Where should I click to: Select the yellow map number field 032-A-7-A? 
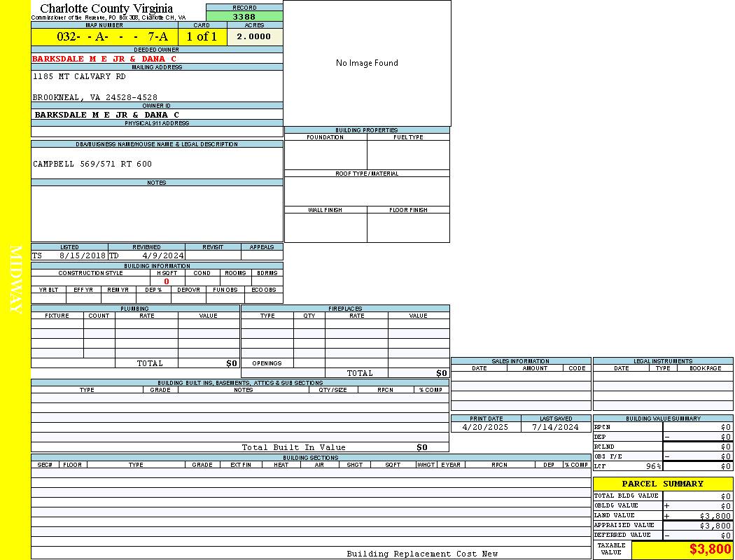(x=104, y=37)
